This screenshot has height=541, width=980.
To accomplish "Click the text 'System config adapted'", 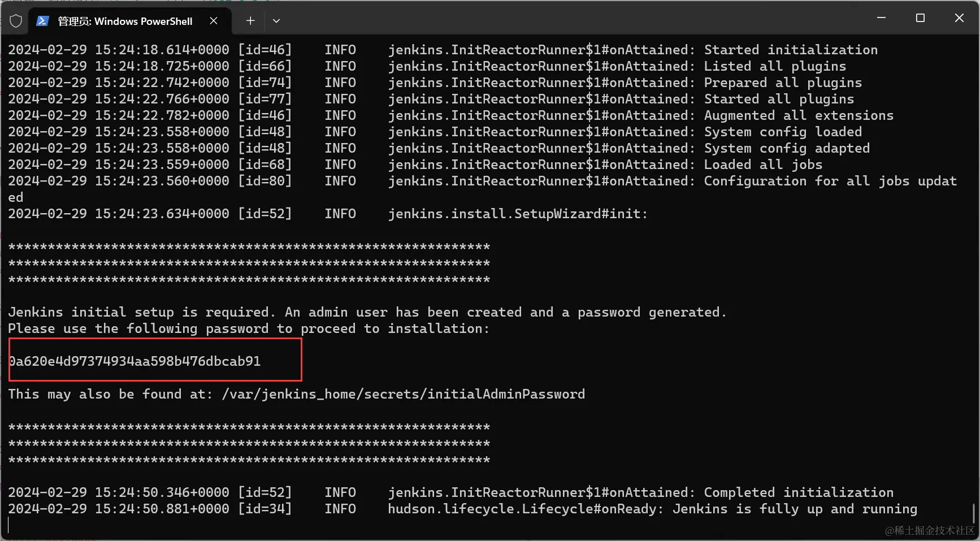I will click(x=787, y=148).
